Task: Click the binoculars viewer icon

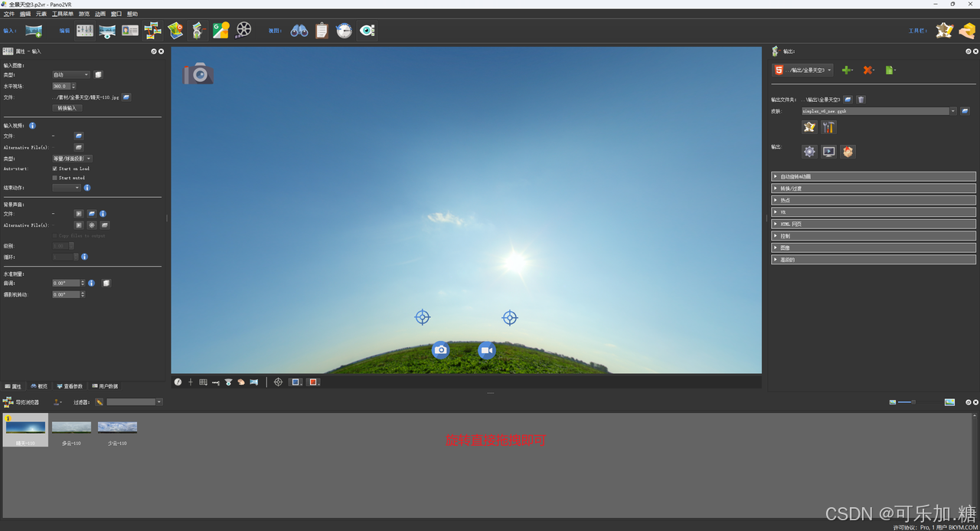Action: pyautogui.click(x=299, y=31)
